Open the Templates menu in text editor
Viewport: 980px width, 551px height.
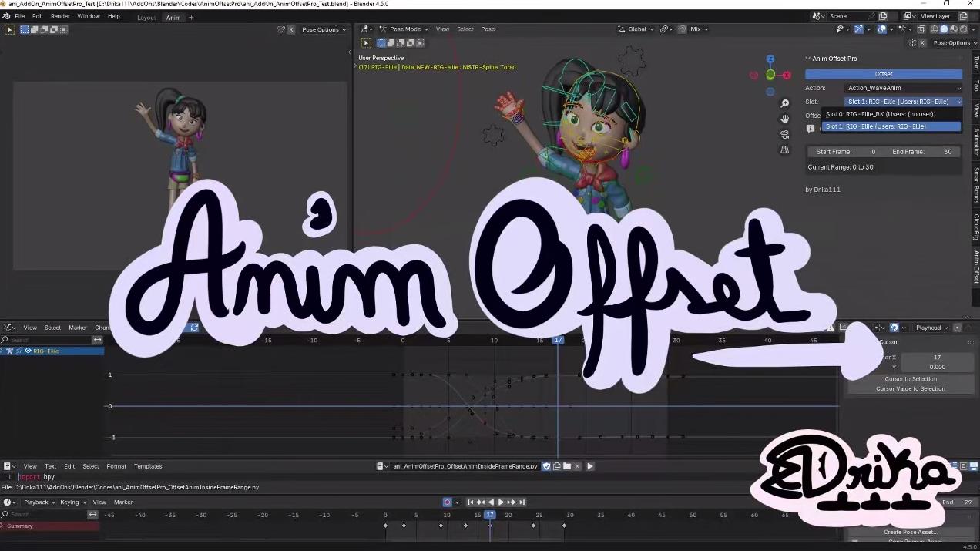click(148, 466)
